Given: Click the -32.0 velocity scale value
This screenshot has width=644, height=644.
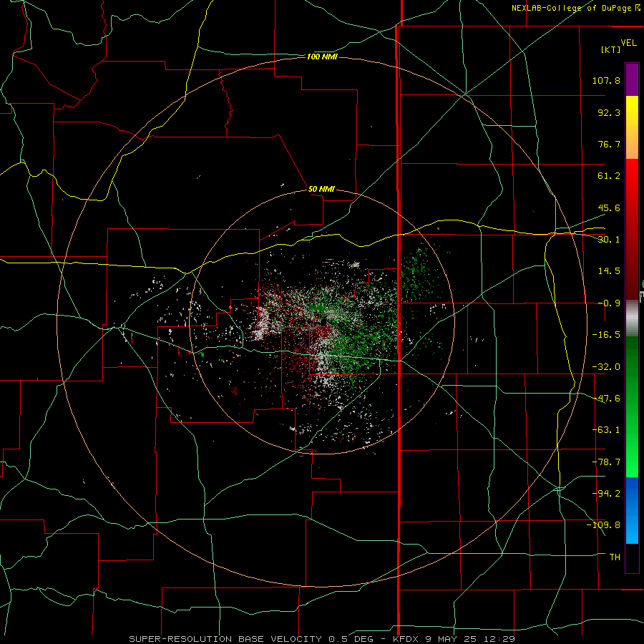Looking at the screenshot, I should click(606, 367).
